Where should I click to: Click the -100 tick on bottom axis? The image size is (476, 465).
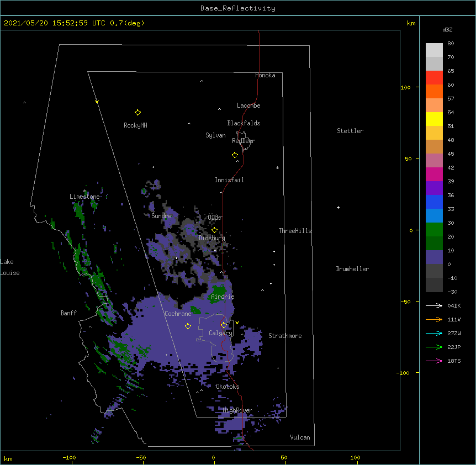click(x=69, y=457)
